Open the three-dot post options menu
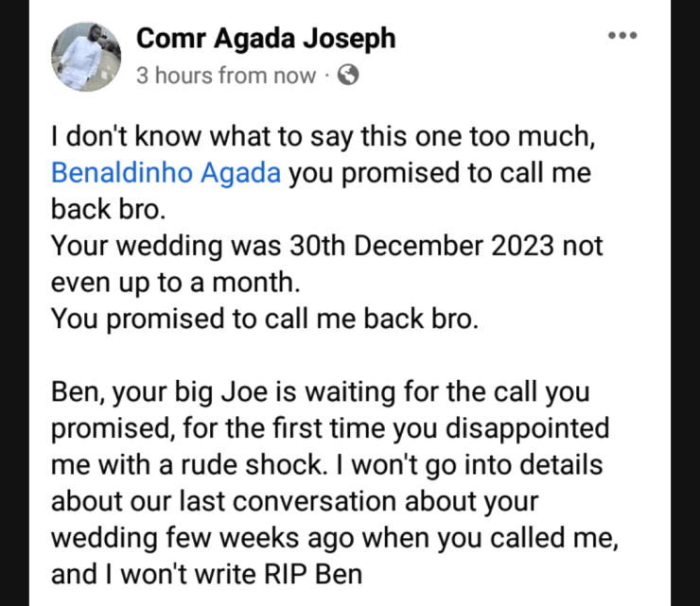700x606 pixels. 621,36
